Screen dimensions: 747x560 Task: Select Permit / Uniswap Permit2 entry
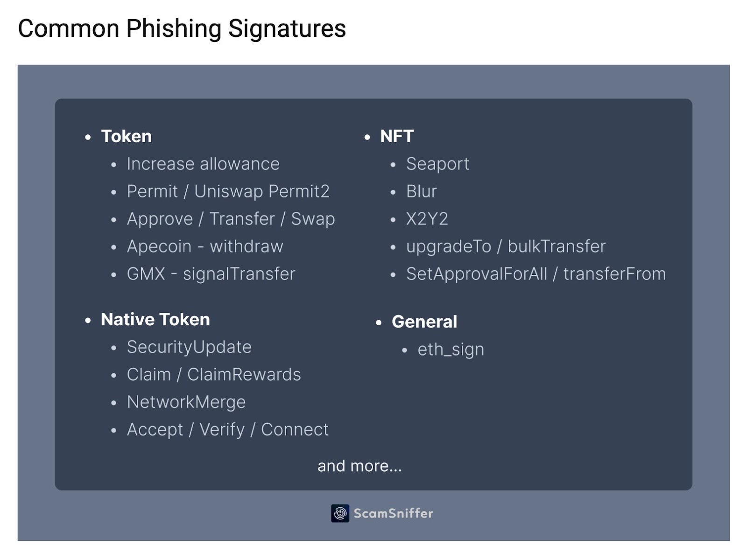pyautogui.click(x=228, y=191)
